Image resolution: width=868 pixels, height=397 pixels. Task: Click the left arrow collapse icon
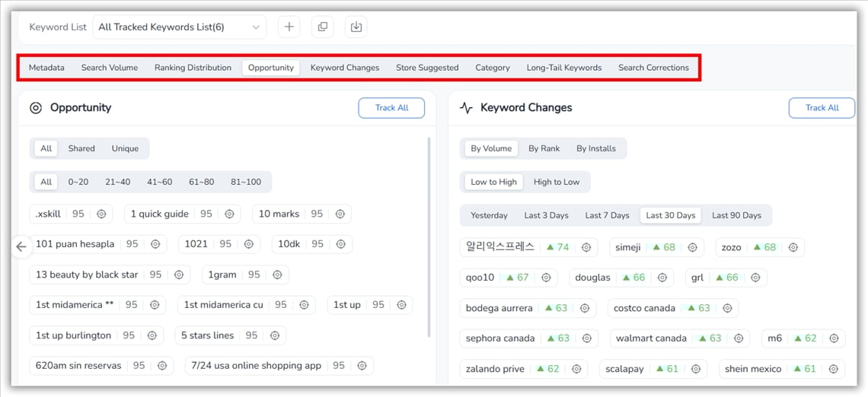tap(21, 246)
